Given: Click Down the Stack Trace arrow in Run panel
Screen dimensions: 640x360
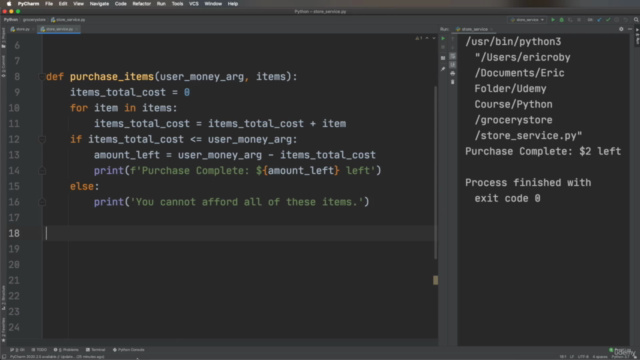Looking at the screenshot, I should [452, 47].
